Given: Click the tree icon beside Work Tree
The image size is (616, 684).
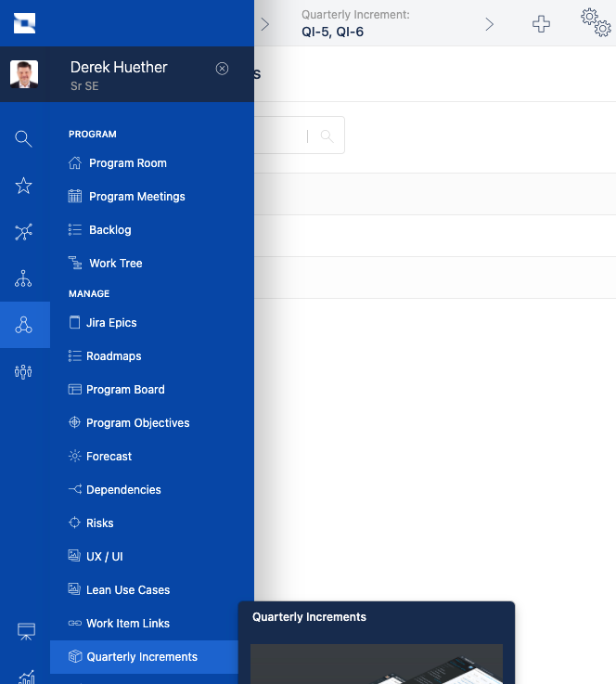Looking at the screenshot, I should pyautogui.click(x=75, y=263).
